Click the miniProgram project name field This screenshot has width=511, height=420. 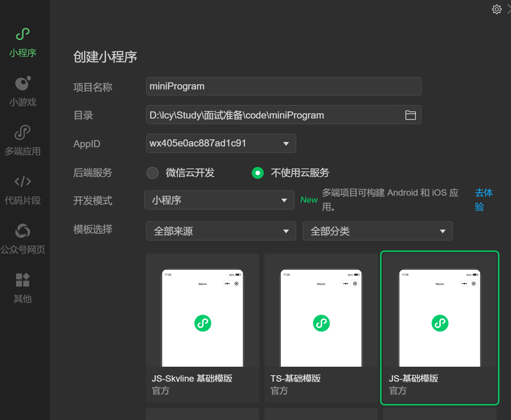point(283,86)
